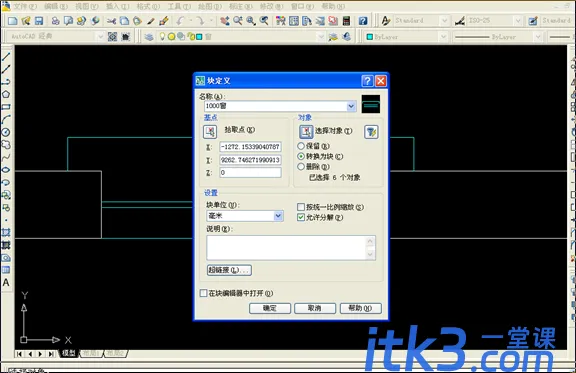The width and height of the screenshot is (576, 373).
Task: Click the Pan realtime hand icon
Action: point(225,21)
